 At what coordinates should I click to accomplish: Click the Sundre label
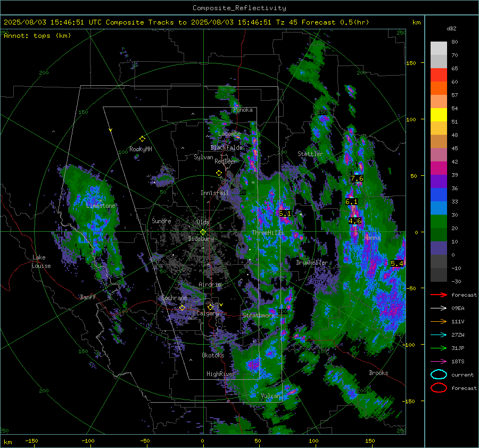(161, 221)
